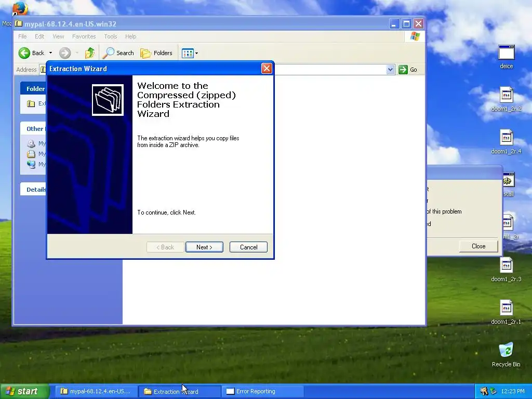Click the extraction wizard folders graphic
532x399 pixels.
coord(108,100)
